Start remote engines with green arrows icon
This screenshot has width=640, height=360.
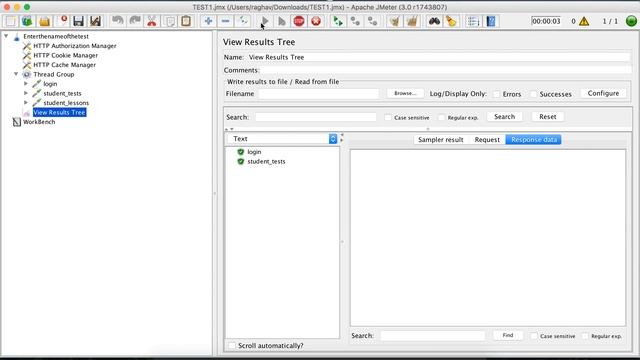click(338, 21)
